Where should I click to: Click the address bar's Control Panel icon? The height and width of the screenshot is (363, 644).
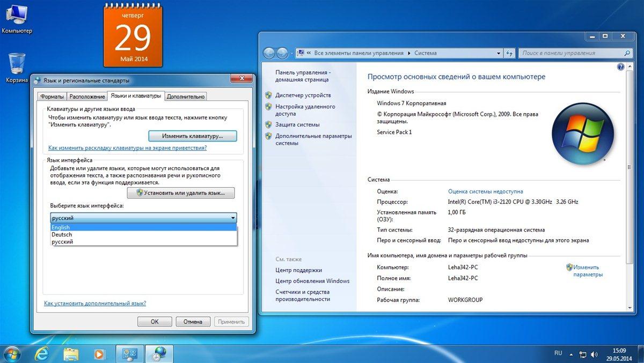coord(301,53)
